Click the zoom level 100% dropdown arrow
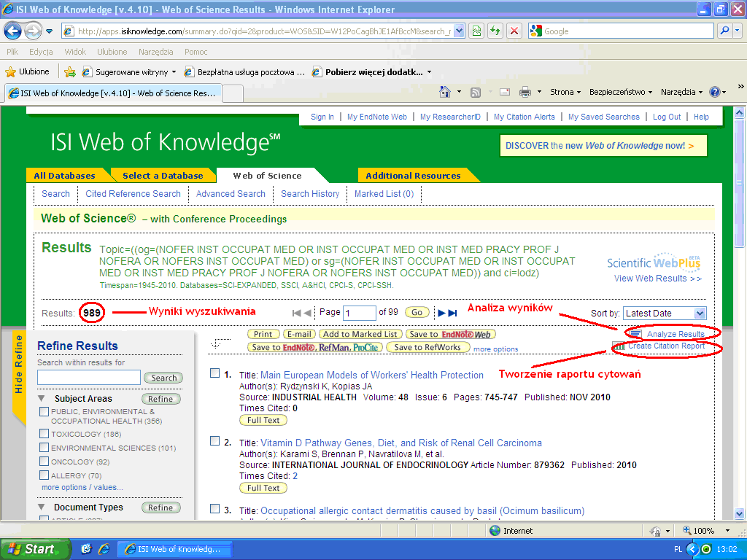 click(727, 531)
